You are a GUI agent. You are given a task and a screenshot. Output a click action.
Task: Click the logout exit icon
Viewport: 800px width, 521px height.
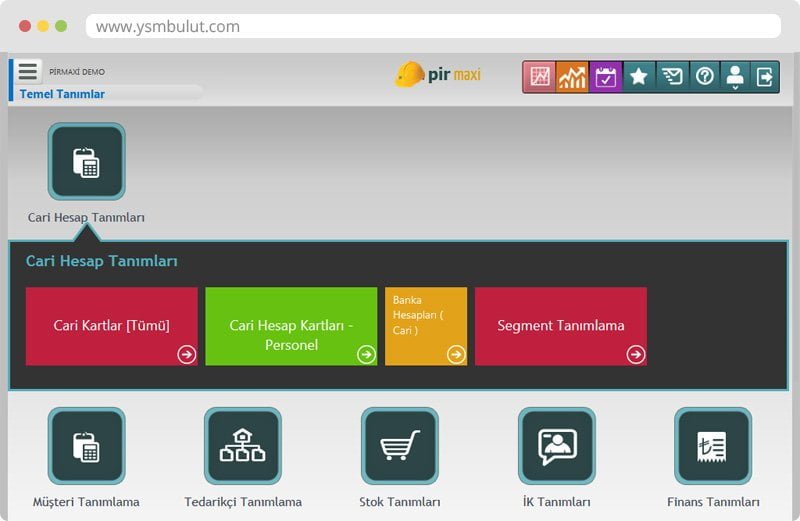pyautogui.click(x=765, y=77)
